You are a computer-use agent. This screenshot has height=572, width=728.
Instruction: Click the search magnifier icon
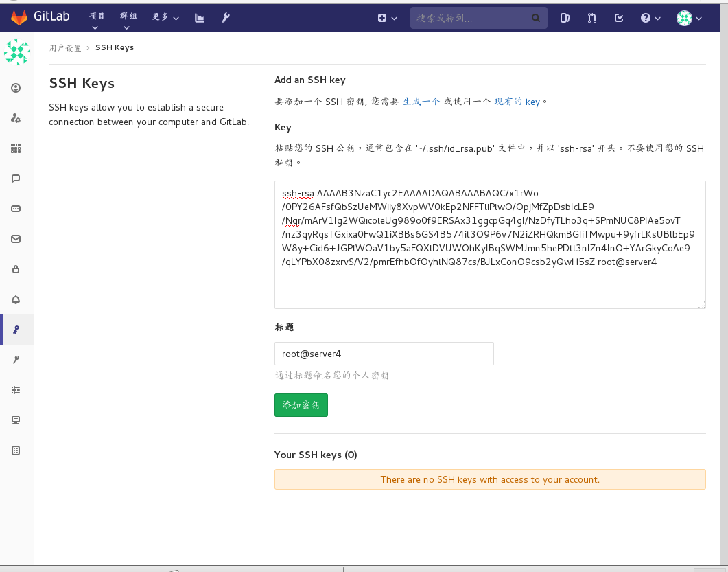(x=536, y=18)
